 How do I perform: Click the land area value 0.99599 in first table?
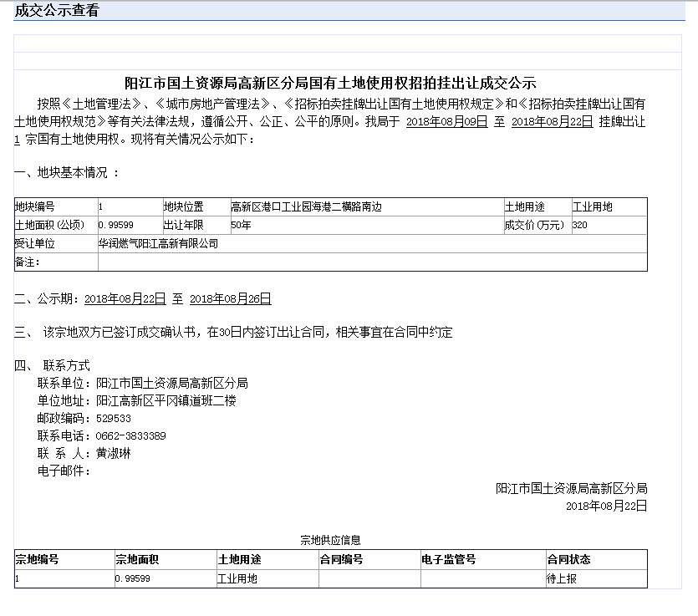point(115,225)
